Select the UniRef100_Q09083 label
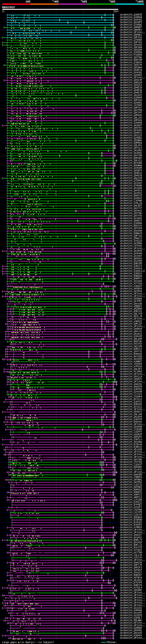 131,20
